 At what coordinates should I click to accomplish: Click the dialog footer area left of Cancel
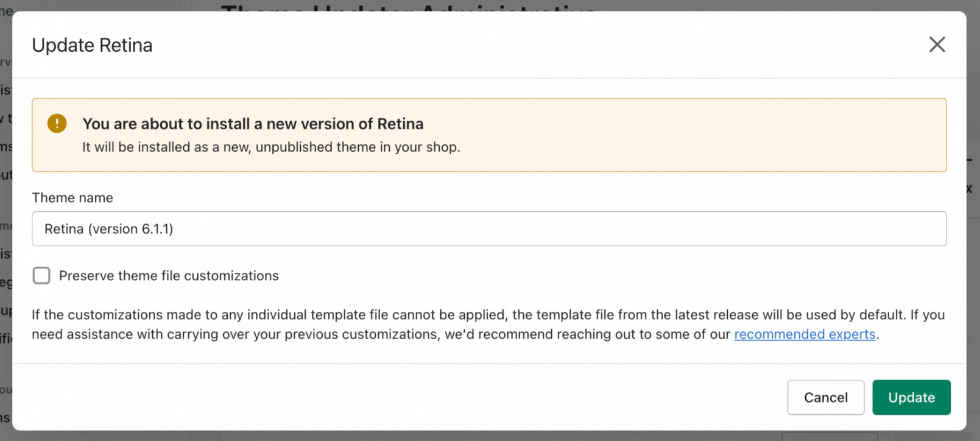tap(396, 397)
